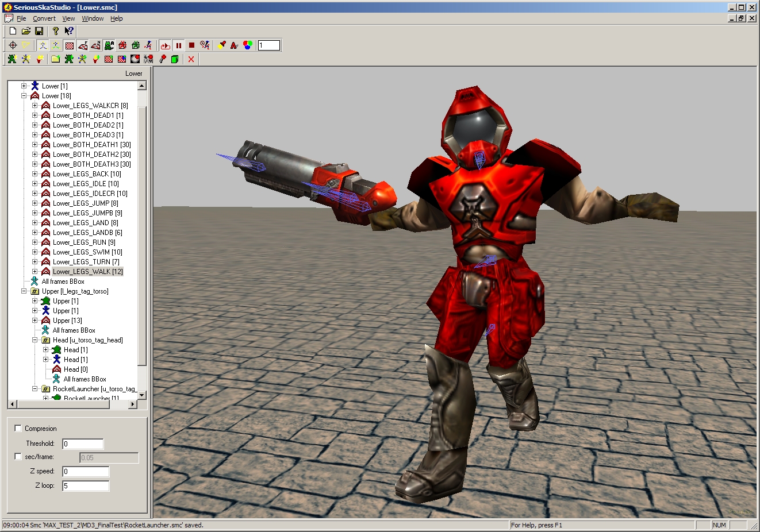The image size is (760, 532).
Task: Expand the Upper [13] tree node
Action: pos(35,321)
